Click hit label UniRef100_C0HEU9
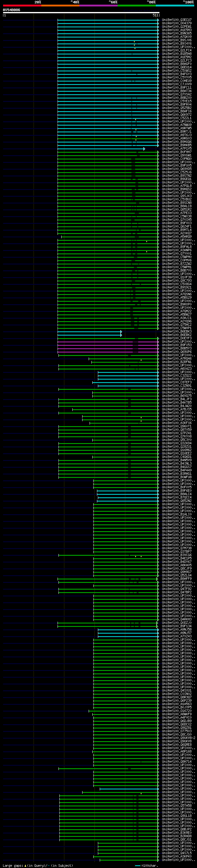The height and width of the screenshot is (868, 197). (176, 81)
